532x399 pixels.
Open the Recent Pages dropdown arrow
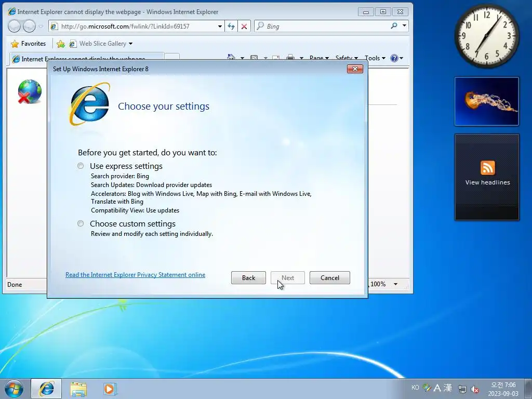[41, 26]
